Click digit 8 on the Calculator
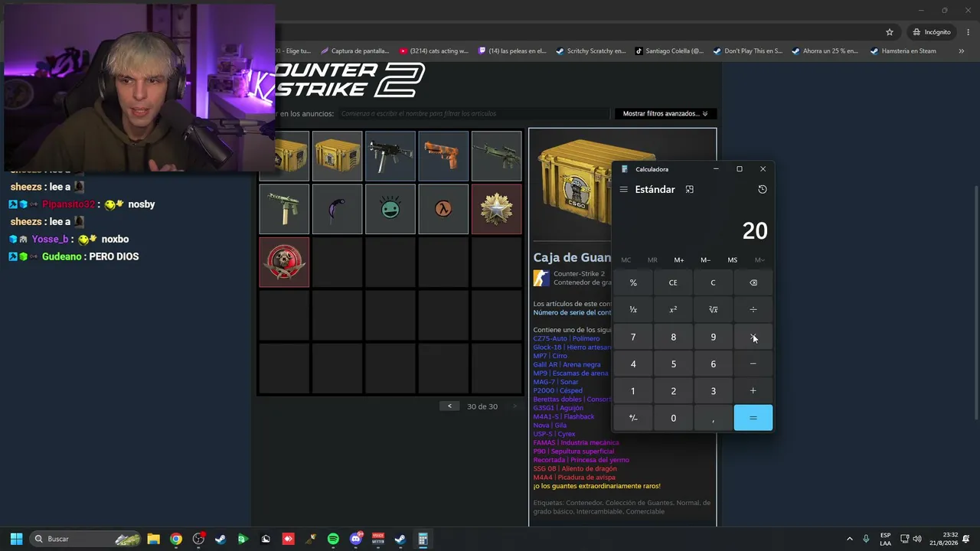The image size is (980, 551). [673, 337]
